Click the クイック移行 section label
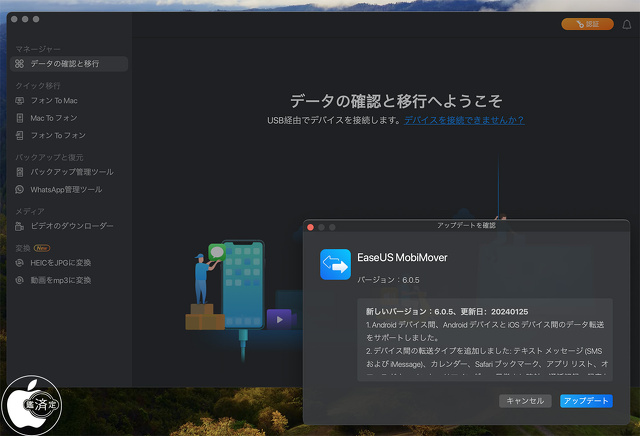The height and width of the screenshot is (436, 640). pyautogui.click(x=38, y=86)
